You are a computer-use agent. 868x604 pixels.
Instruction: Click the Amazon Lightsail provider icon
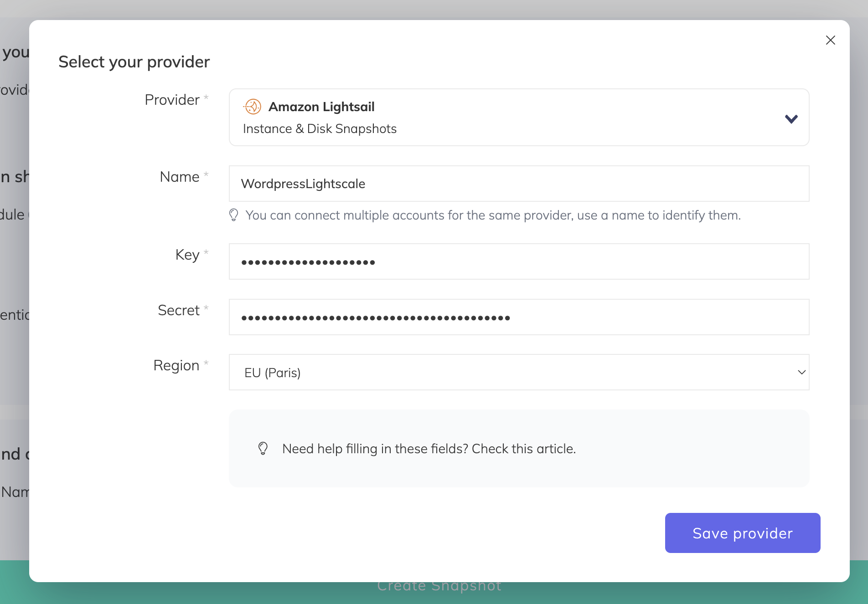[x=252, y=106]
